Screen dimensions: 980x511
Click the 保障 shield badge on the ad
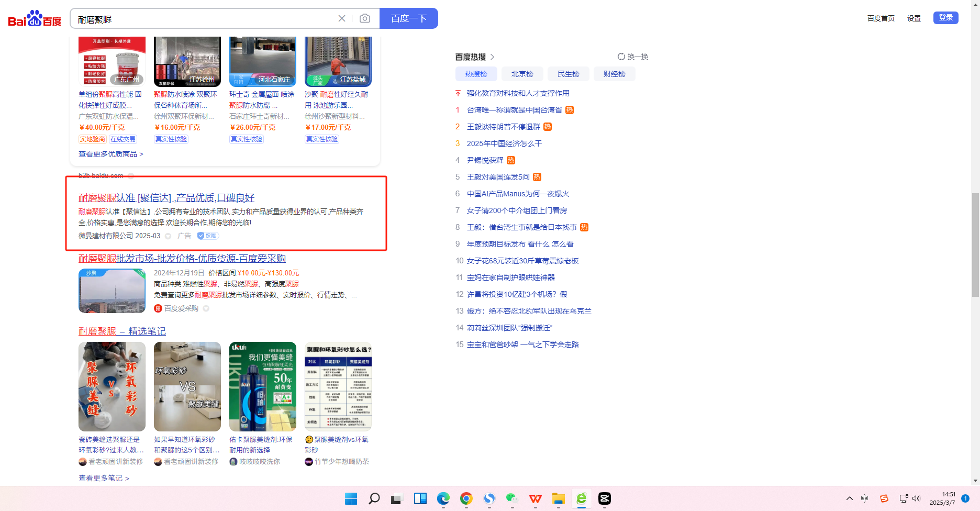(208, 236)
